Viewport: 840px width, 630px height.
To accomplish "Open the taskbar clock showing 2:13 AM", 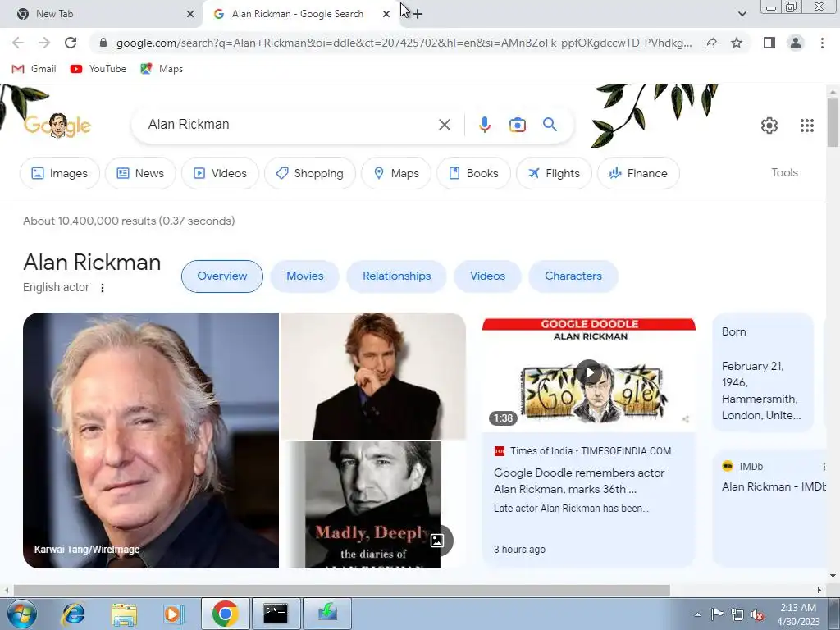I will click(798, 614).
